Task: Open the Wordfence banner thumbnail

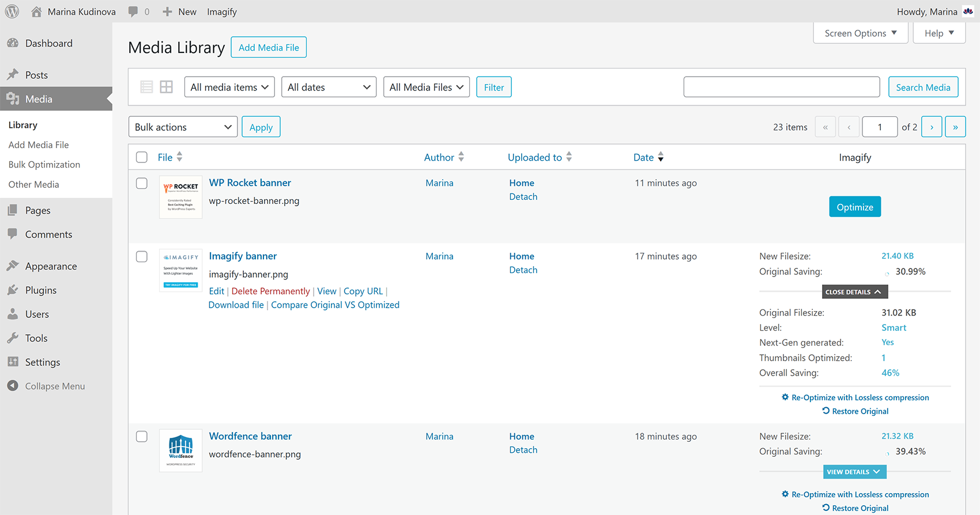Action: pos(181,450)
